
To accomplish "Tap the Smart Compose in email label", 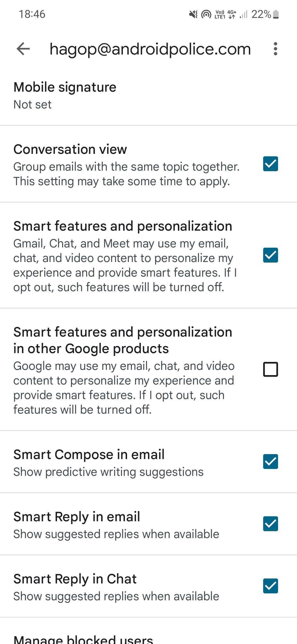I will [x=89, y=454].
